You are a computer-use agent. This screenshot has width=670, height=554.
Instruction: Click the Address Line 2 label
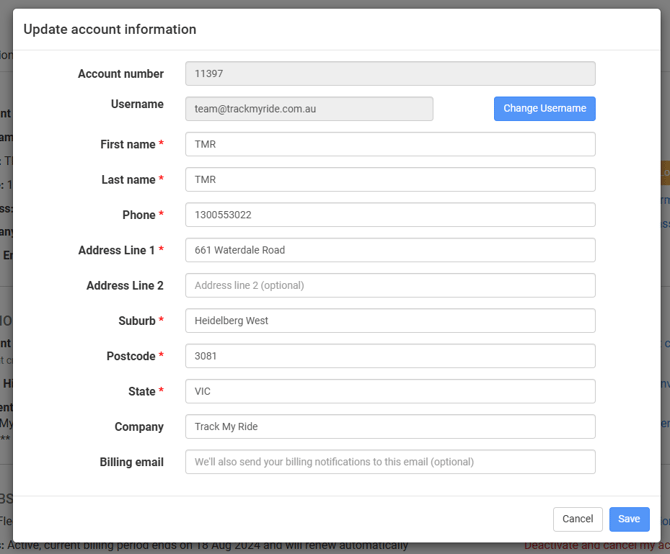pyautogui.click(x=125, y=286)
